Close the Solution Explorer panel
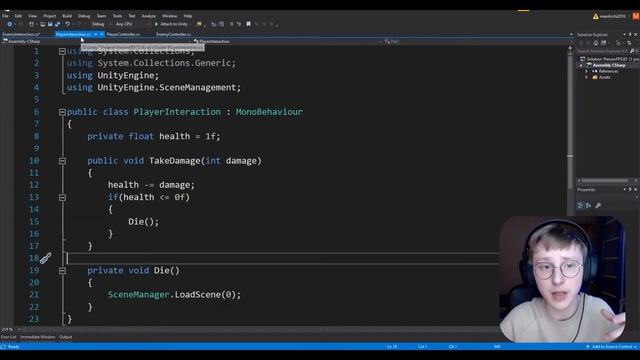The width and height of the screenshot is (640, 360). click(636, 35)
